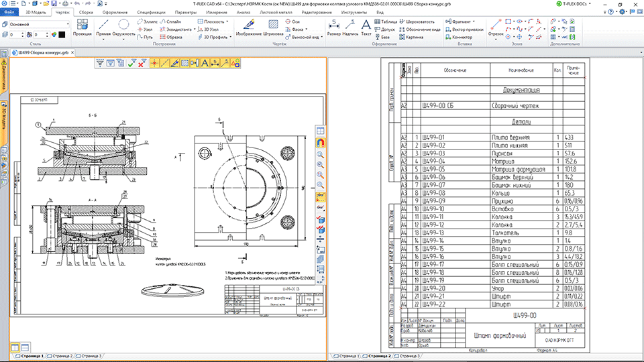This screenshot has width=644, height=362.
Task: Toggle split window layout button at the bottom left
Action: pyautogui.click(x=15, y=347)
